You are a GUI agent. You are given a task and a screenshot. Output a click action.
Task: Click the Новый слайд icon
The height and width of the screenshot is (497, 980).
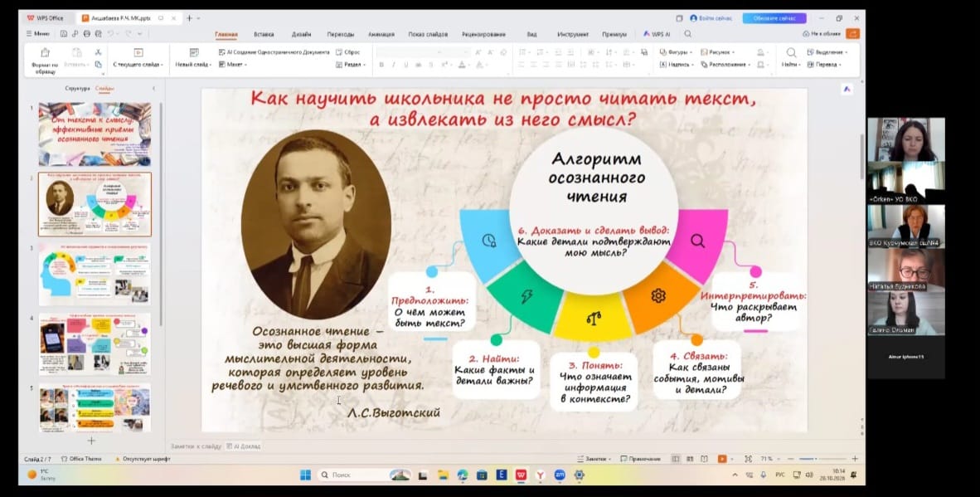[194, 53]
